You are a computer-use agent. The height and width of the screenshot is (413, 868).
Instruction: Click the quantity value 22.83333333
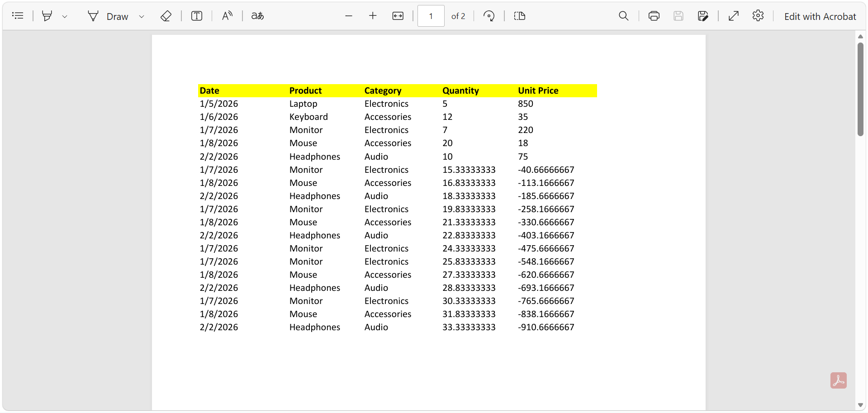coord(469,235)
